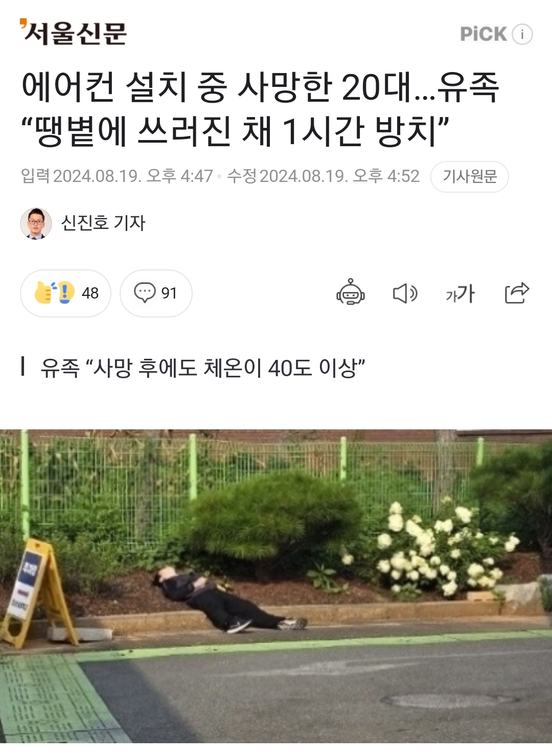Tap the reaction count 48

90,293
